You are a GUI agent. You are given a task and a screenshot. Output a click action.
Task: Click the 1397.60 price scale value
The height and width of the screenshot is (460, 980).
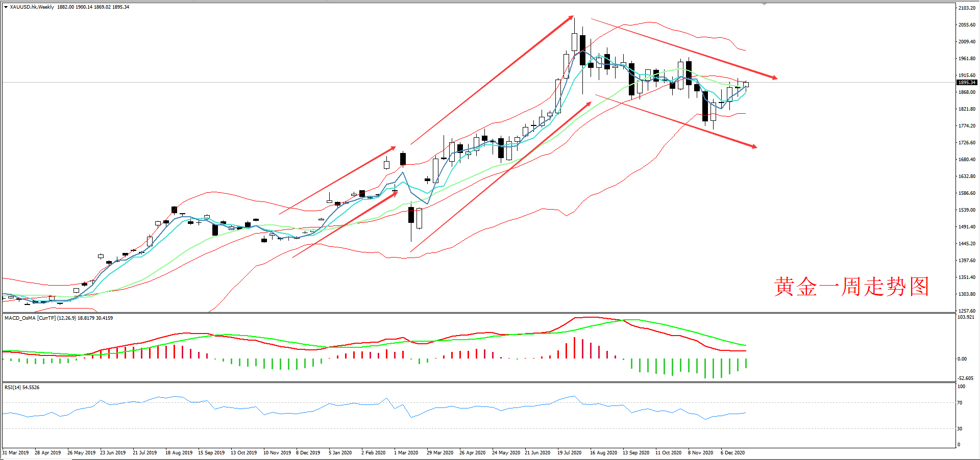pos(967,261)
